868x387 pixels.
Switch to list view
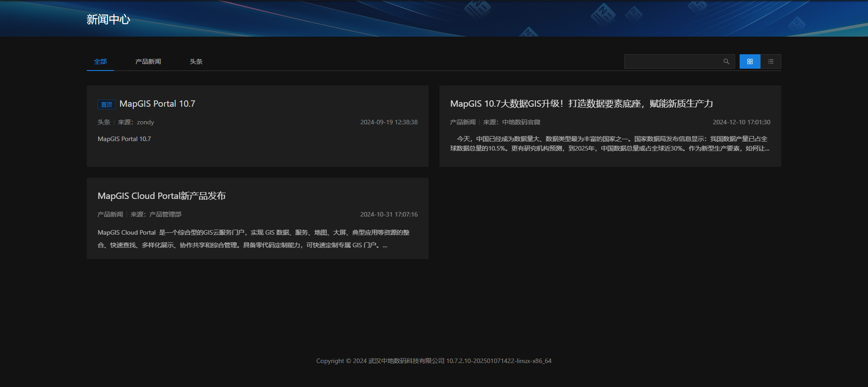pyautogui.click(x=771, y=61)
